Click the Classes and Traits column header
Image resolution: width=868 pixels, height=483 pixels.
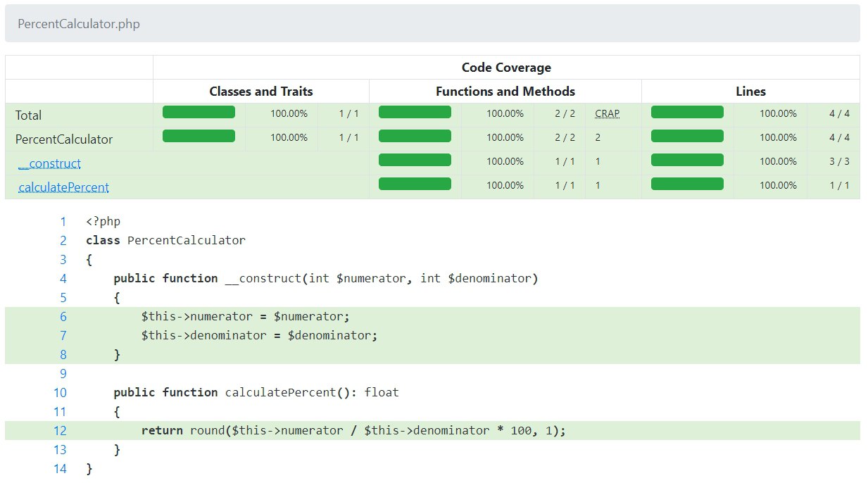pyautogui.click(x=261, y=92)
